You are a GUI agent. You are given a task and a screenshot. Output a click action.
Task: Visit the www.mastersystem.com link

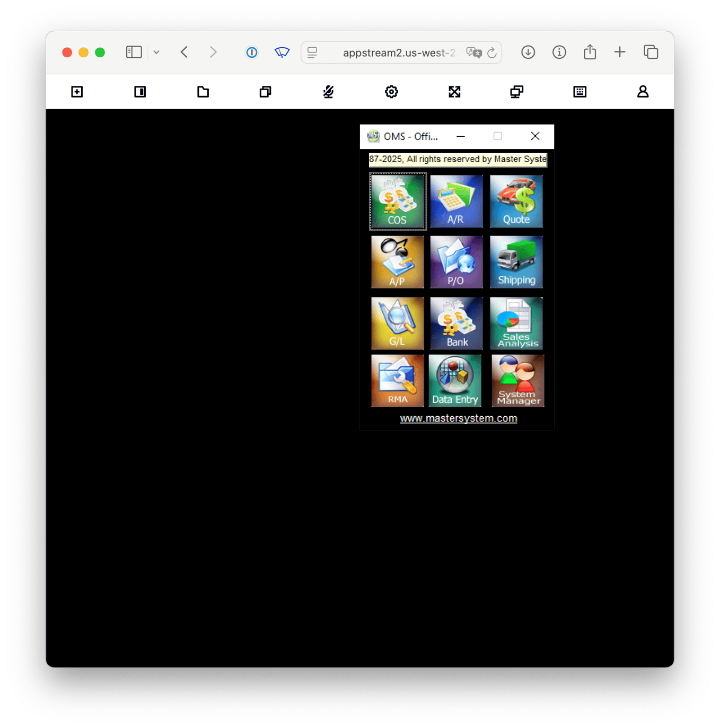[x=458, y=418]
